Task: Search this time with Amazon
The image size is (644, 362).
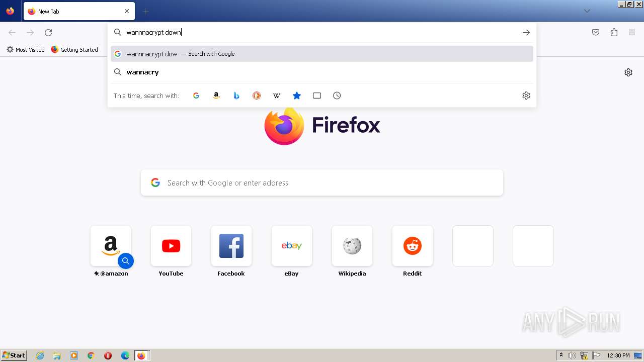Action: coord(216,96)
